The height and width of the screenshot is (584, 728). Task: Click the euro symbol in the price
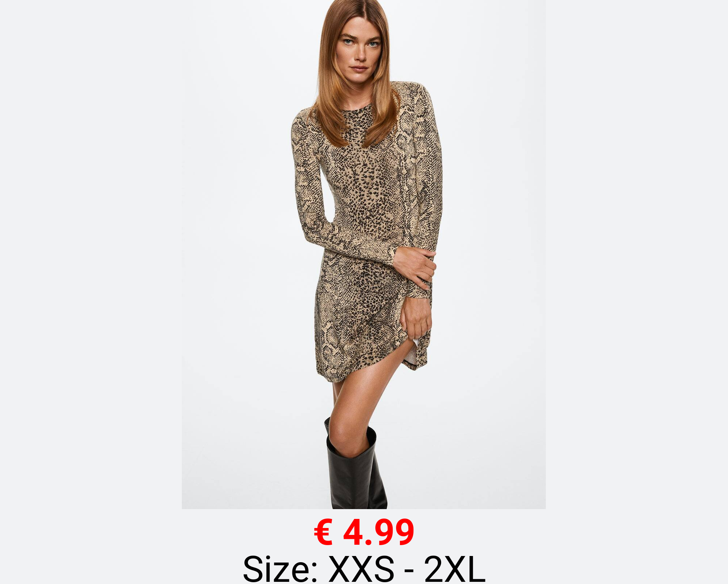point(323,532)
